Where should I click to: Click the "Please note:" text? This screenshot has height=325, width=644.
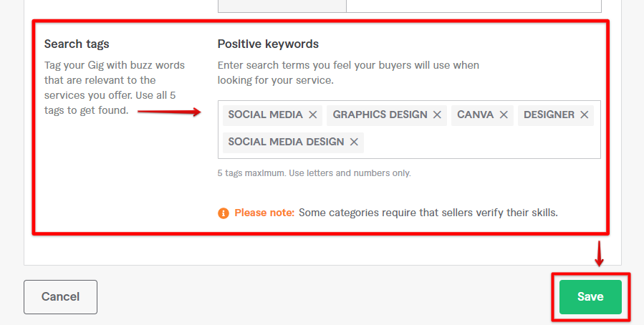[x=264, y=213]
